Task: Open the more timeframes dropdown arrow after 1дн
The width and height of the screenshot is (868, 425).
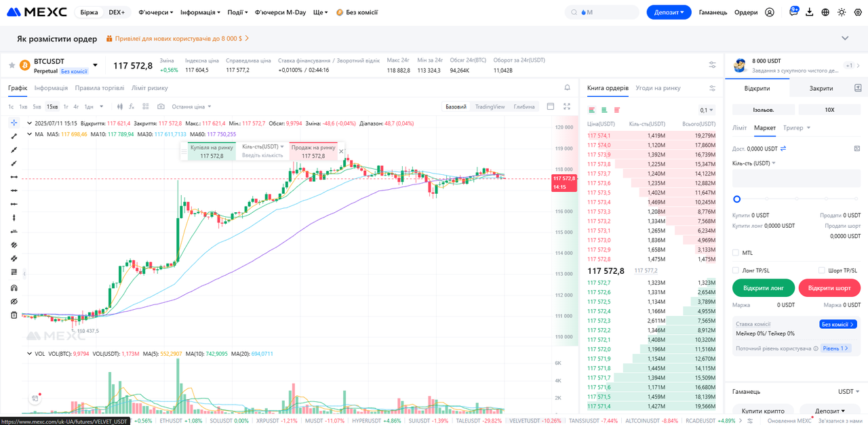Action: (x=102, y=106)
